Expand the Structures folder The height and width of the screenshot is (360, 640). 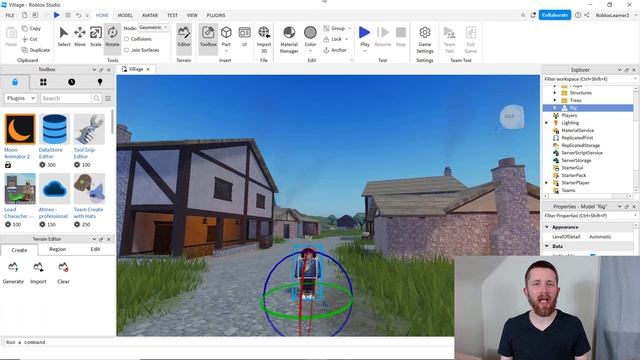554,93
